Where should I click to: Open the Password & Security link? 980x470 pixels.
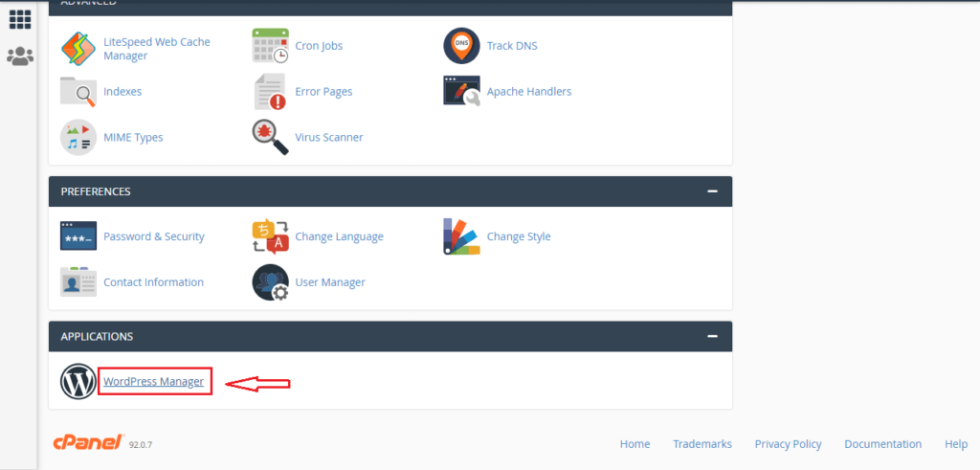[x=154, y=236]
